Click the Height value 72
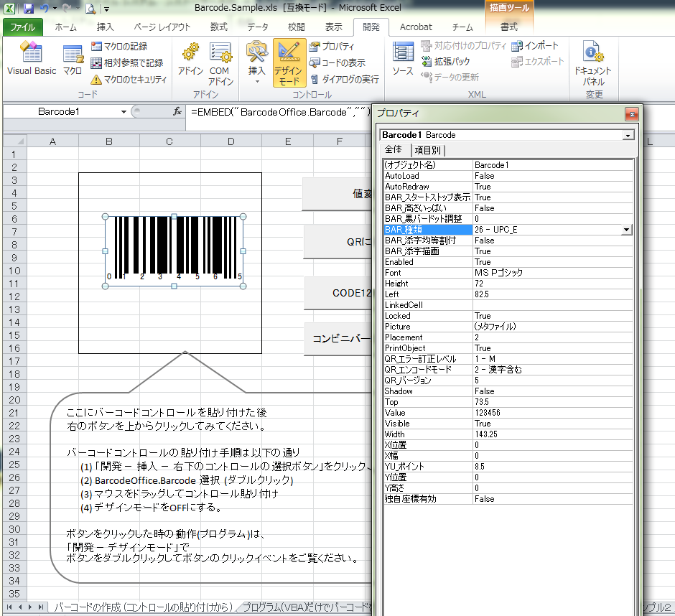This screenshot has width=675, height=616. pos(553,284)
